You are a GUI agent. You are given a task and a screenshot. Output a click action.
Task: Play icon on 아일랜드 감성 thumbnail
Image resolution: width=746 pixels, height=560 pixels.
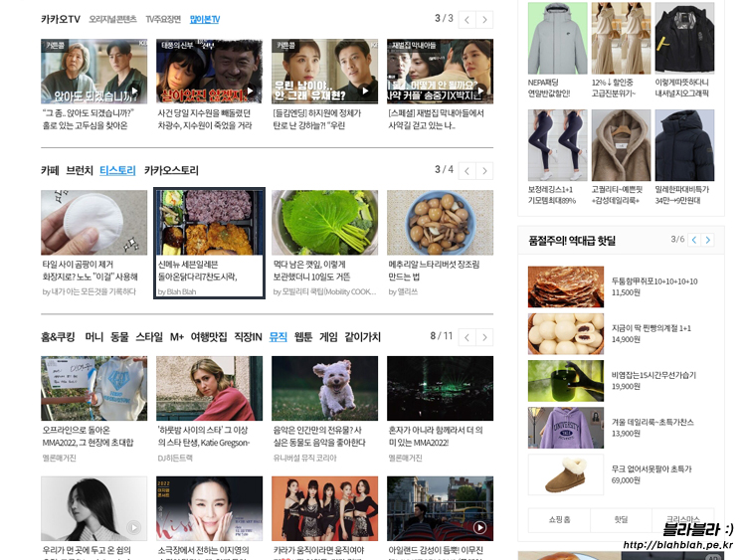point(479,527)
